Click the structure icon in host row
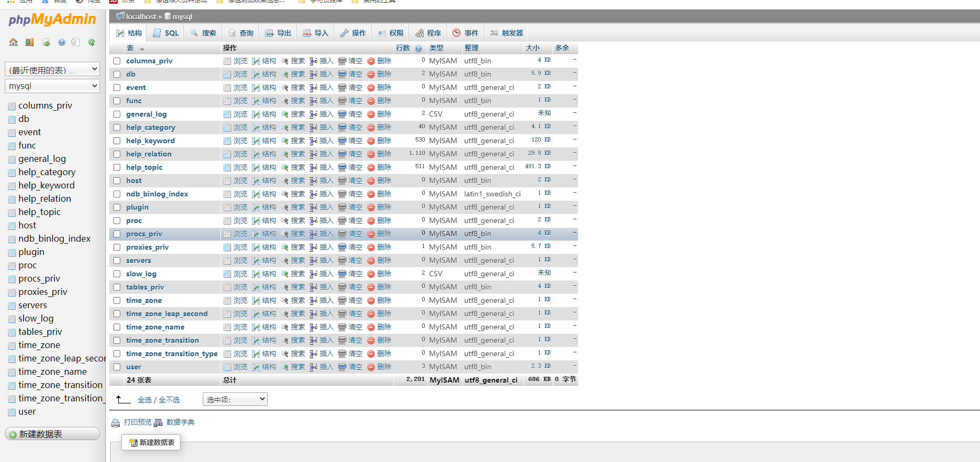Image resolution: width=980 pixels, height=462 pixels. pos(256,181)
